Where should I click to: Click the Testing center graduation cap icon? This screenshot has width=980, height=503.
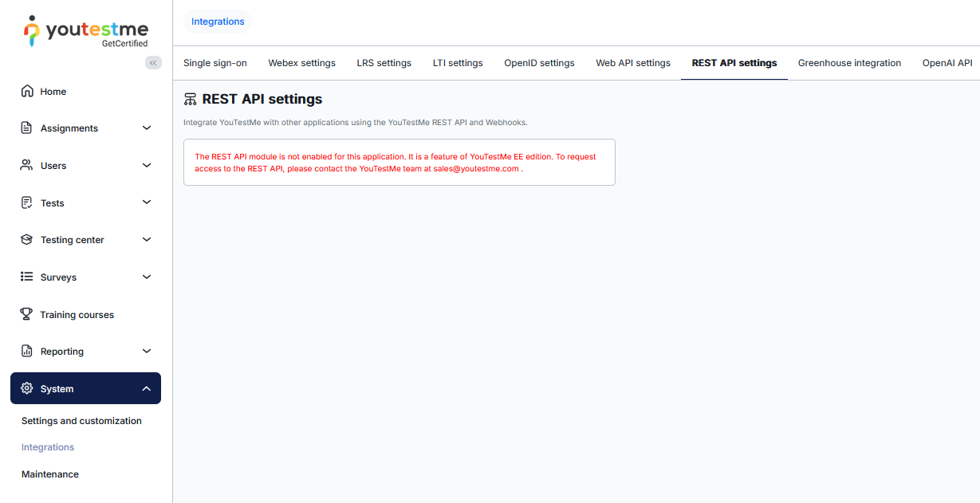pos(27,240)
